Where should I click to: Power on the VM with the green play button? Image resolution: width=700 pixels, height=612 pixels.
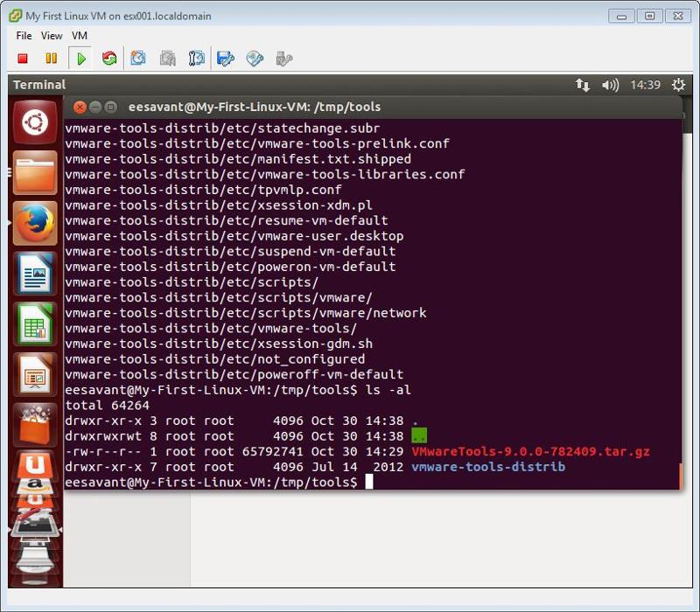[80, 59]
